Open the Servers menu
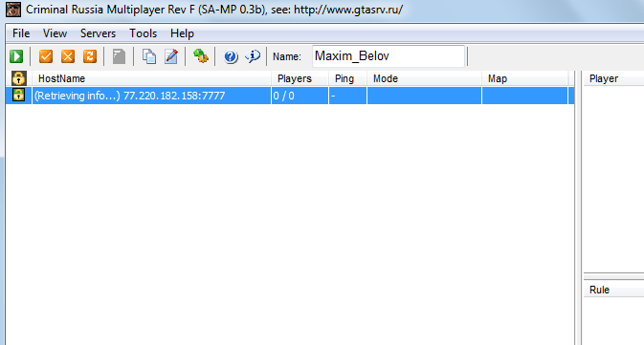This screenshot has height=345, width=644. [x=98, y=33]
